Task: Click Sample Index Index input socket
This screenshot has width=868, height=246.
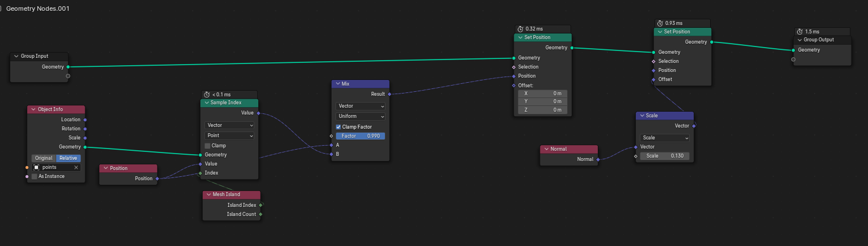Action: click(200, 173)
